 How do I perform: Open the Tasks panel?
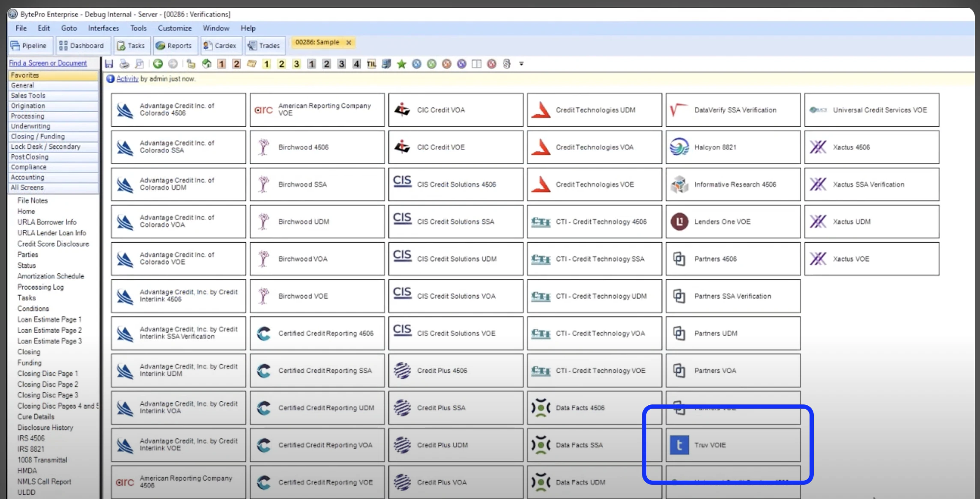(131, 45)
